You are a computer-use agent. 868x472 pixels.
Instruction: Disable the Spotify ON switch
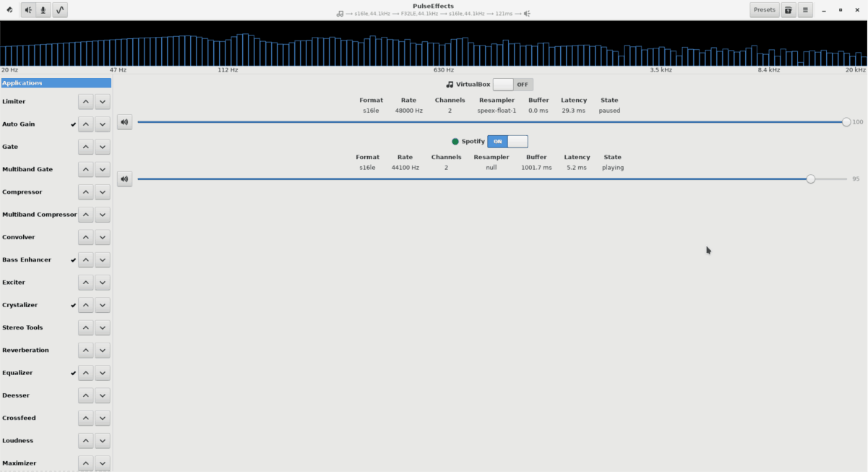pos(507,141)
